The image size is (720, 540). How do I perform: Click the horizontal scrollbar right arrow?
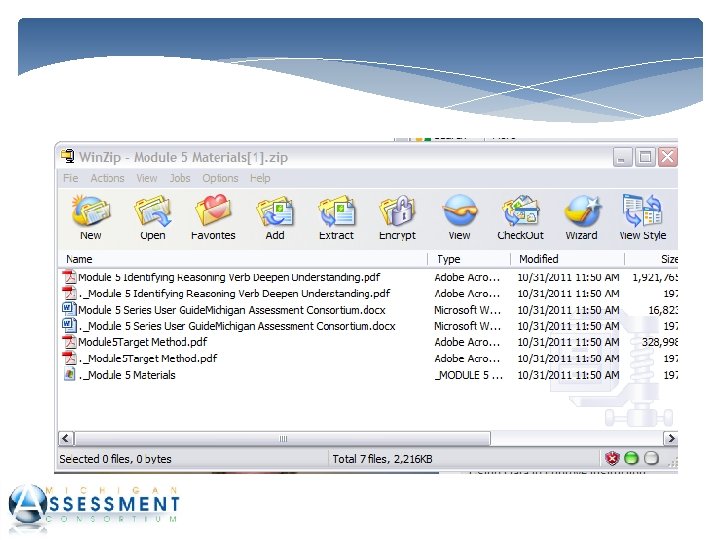click(x=670, y=438)
